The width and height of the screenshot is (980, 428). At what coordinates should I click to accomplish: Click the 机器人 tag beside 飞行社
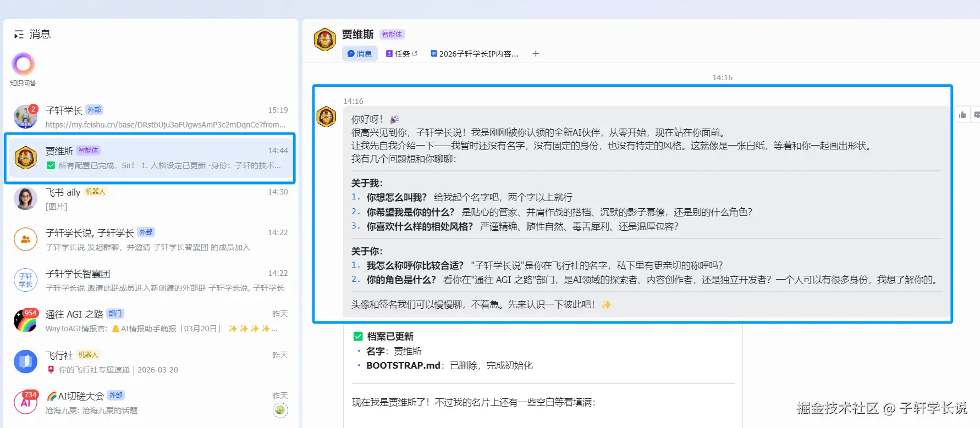point(88,355)
